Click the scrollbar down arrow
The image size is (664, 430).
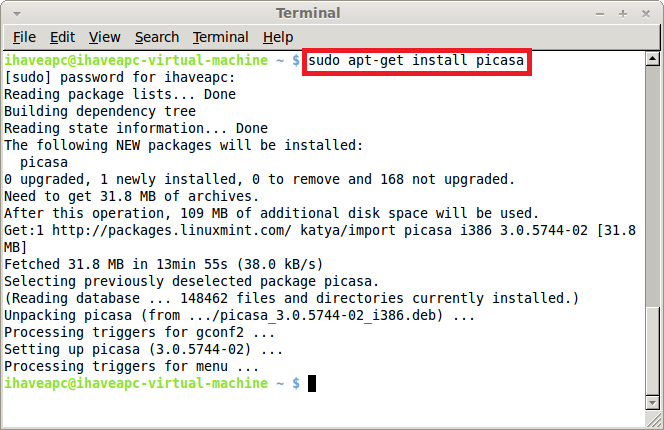(653, 403)
